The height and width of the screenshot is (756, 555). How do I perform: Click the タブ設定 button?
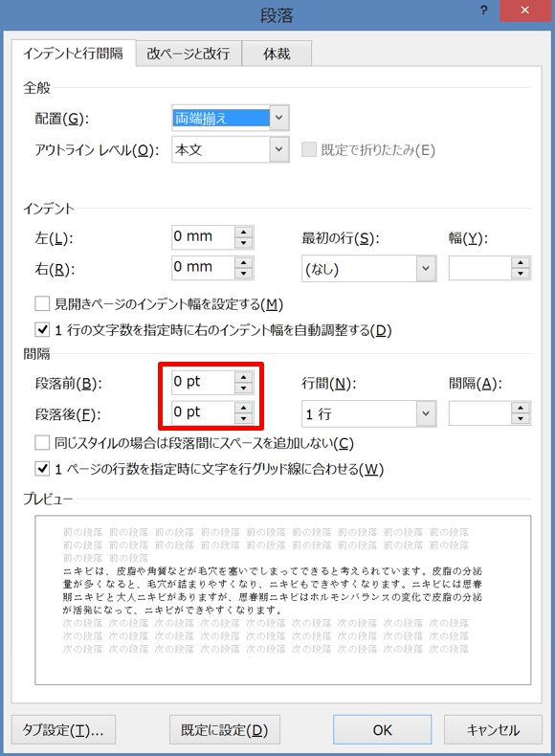point(63,730)
